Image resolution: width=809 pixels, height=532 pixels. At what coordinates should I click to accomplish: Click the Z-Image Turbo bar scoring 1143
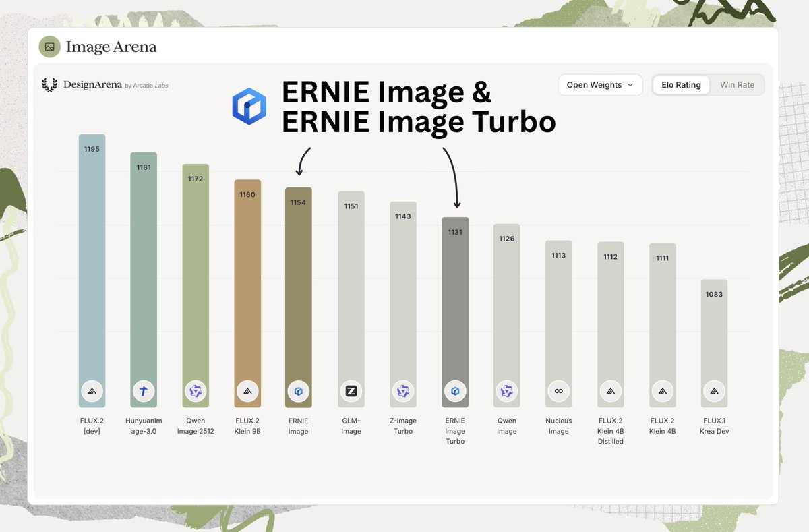pyautogui.click(x=403, y=304)
